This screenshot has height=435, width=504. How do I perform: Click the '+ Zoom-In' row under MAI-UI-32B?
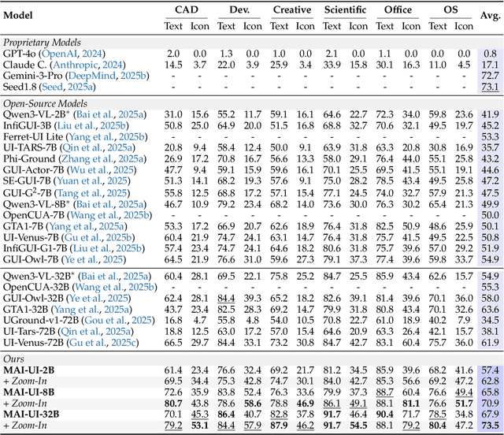tap(252, 426)
